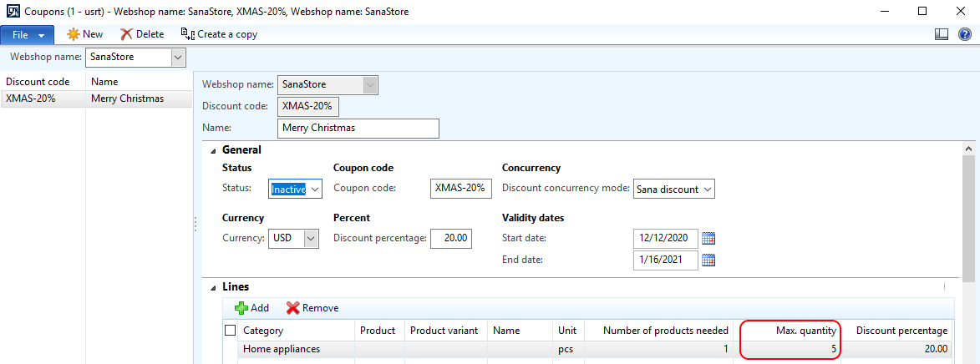Open the File menu
Viewport: 980px width, 364px height.
(x=28, y=35)
